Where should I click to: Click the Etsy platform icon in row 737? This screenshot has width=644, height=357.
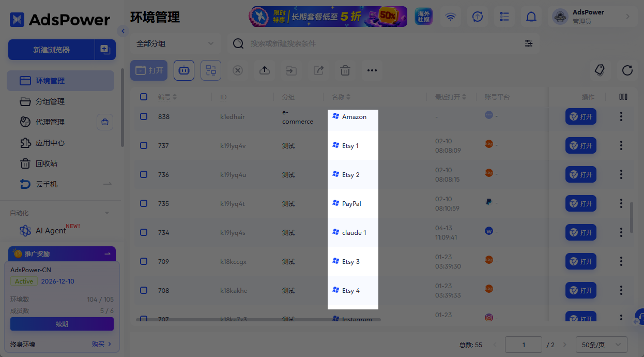(489, 144)
